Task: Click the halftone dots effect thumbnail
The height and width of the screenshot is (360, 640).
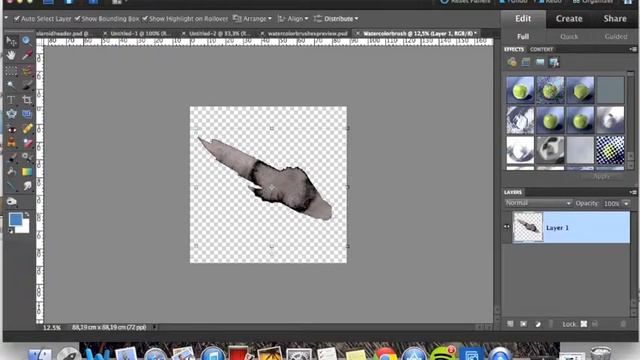Action: tap(610, 150)
